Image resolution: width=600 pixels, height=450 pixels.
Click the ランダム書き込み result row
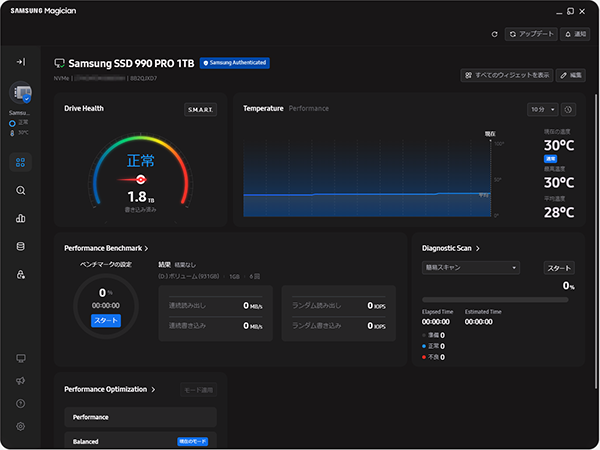tap(339, 325)
